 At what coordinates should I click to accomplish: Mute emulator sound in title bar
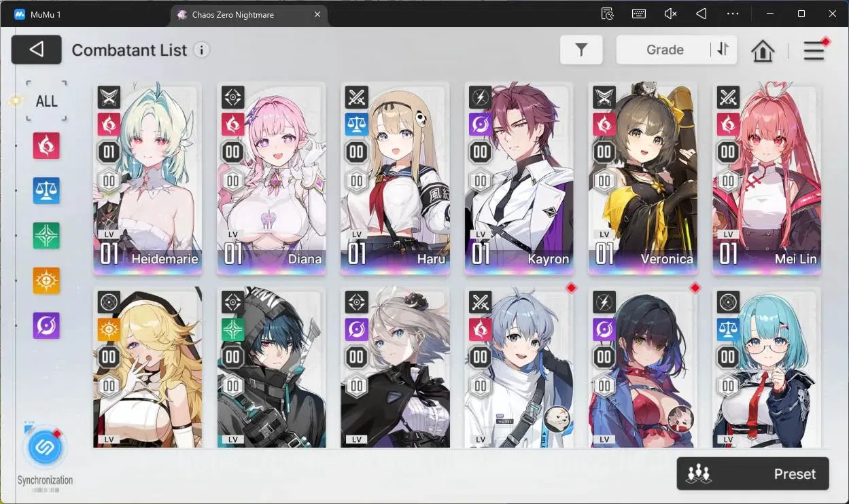(x=670, y=14)
